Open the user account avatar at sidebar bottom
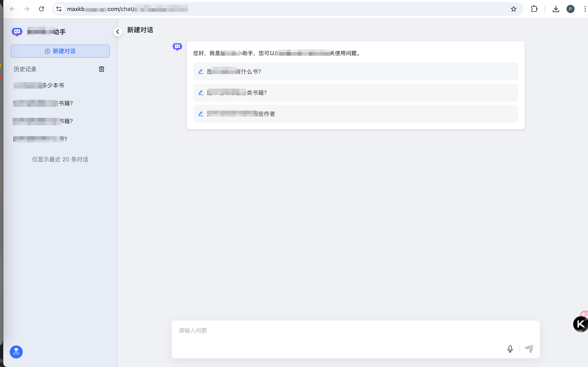Viewport: 588px width, 367px height. click(16, 352)
